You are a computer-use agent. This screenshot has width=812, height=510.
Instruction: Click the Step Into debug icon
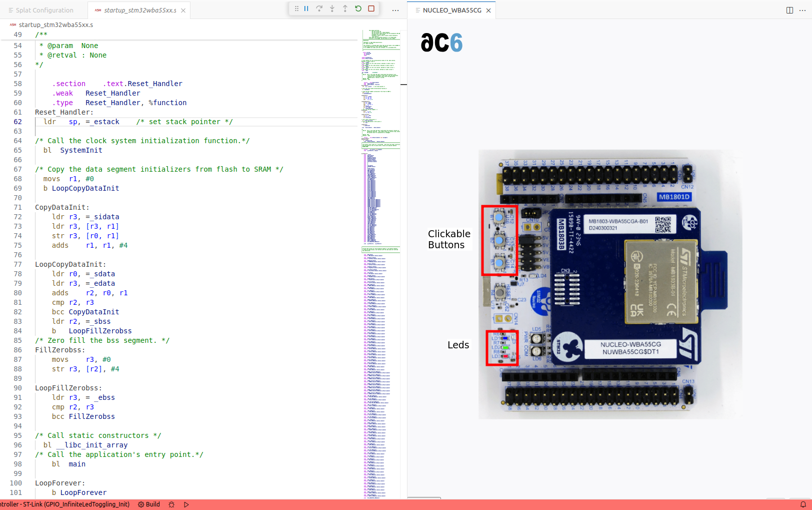(x=332, y=9)
